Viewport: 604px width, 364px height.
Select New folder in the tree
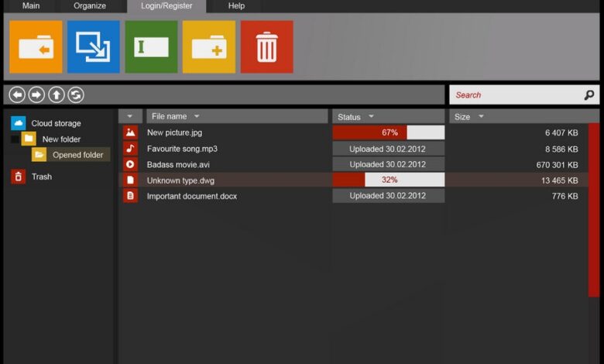(x=61, y=139)
